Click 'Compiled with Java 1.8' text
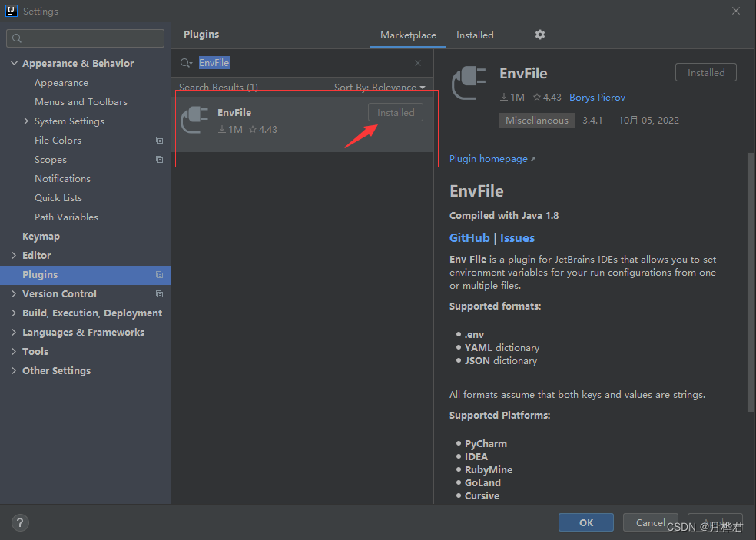The image size is (756, 540). pos(504,216)
